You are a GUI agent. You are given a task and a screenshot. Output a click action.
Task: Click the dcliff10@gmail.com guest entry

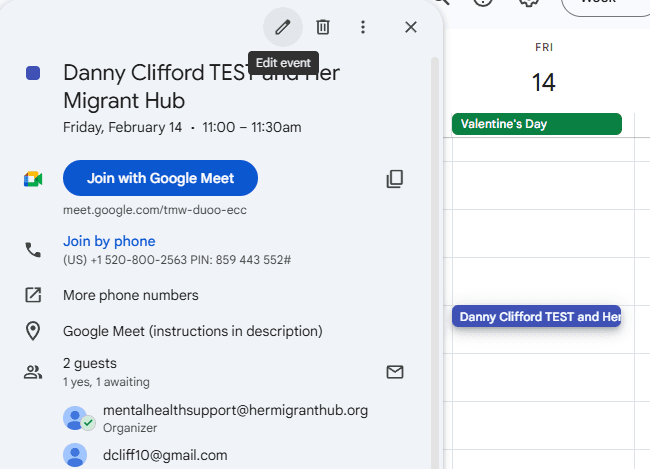[165, 455]
